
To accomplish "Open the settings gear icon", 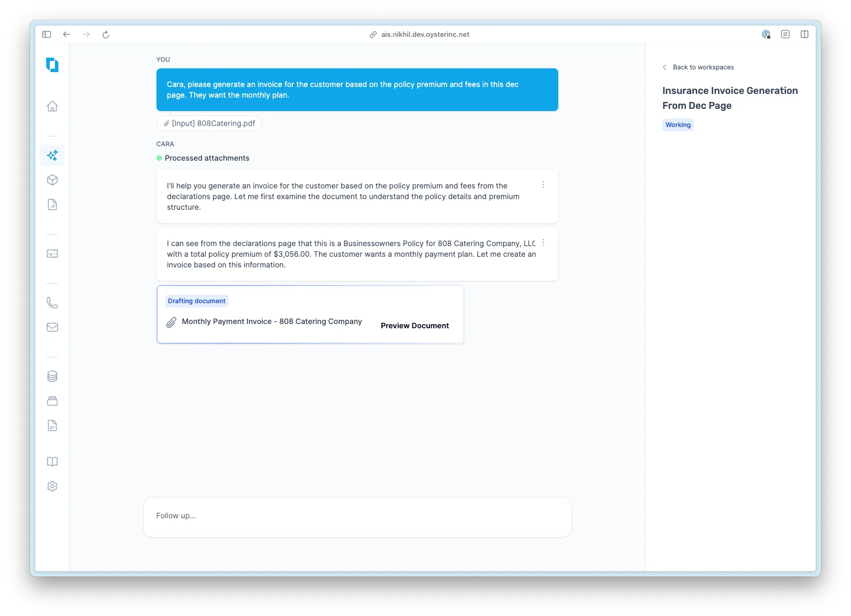I will [52, 486].
